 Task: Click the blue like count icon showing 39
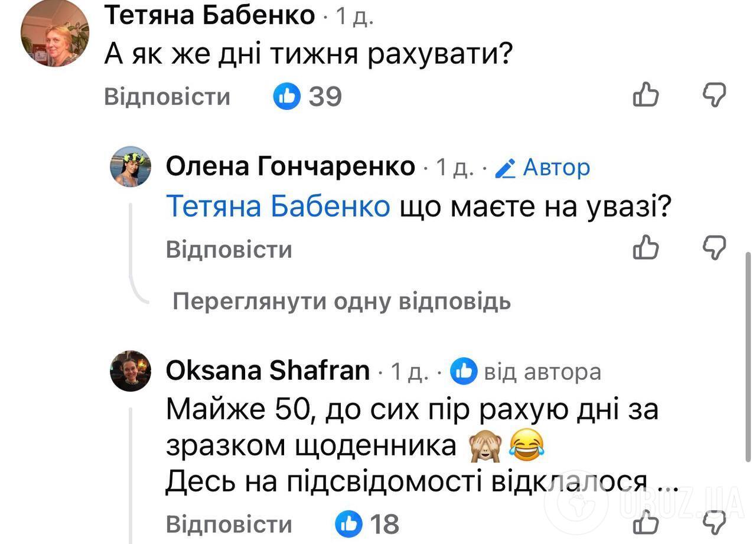(286, 95)
